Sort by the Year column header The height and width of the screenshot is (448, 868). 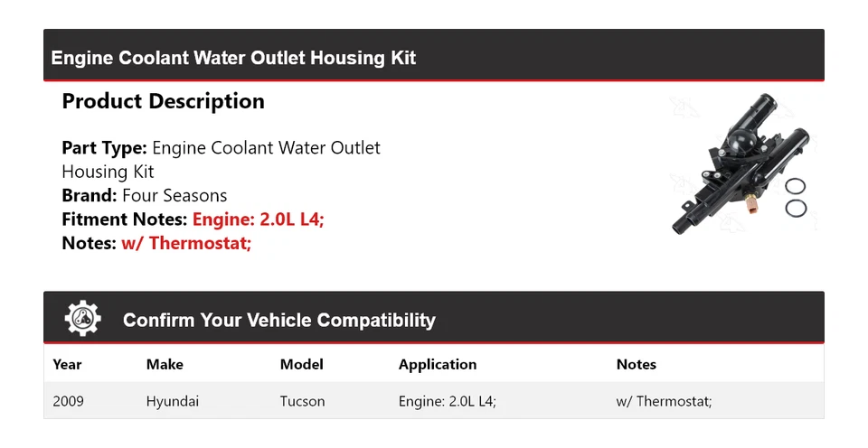click(x=67, y=365)
